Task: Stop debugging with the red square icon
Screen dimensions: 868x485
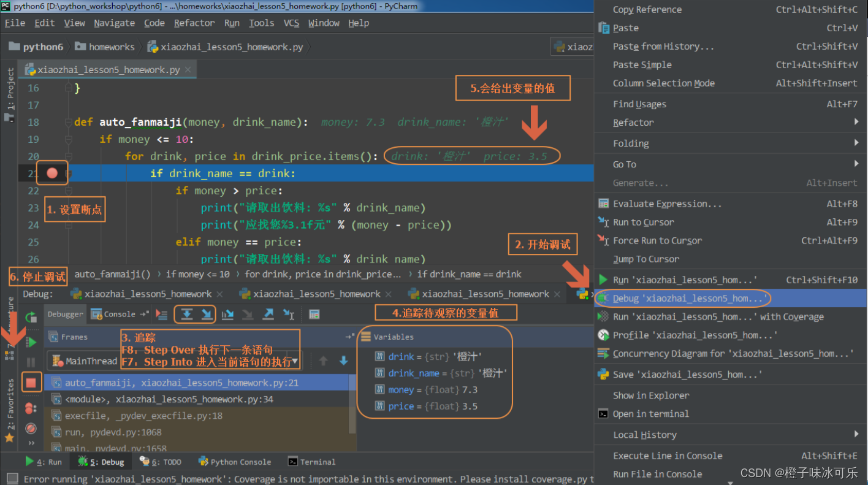Action: click(x=30, y=381)
